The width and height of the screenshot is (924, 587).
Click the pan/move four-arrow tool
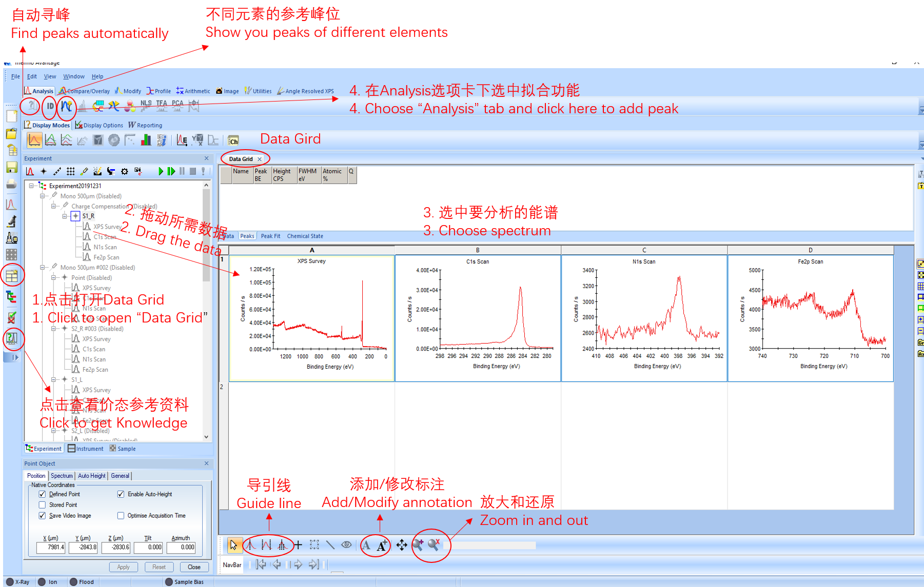click(402, 545)
